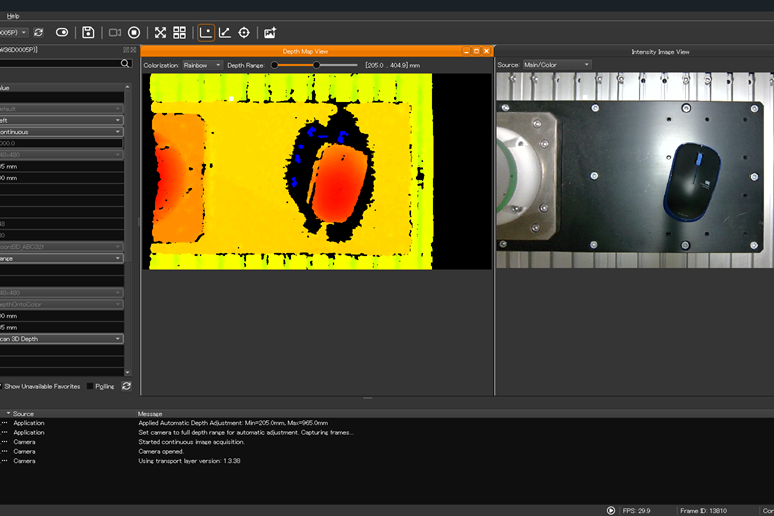Viewport: 774px width, 516px height.
Task: Open the dropdown showing 'eft' value
Action: (62, 120)
